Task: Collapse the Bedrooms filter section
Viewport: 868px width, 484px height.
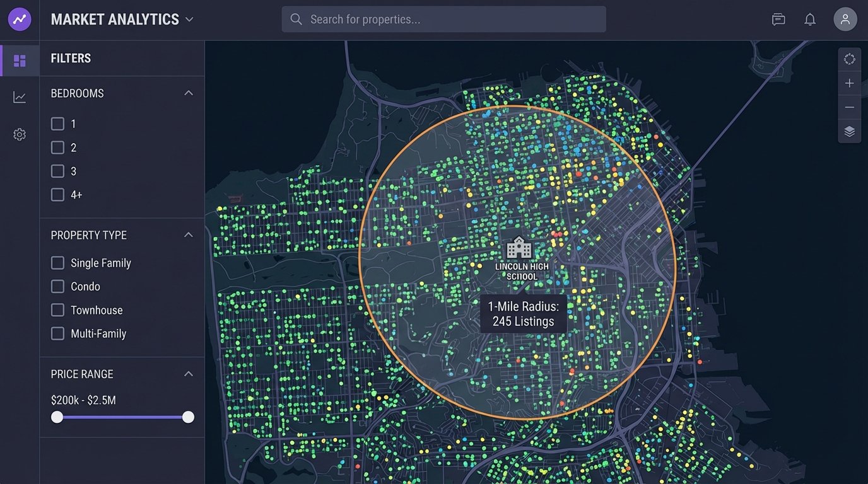Action: coord(188,92)
